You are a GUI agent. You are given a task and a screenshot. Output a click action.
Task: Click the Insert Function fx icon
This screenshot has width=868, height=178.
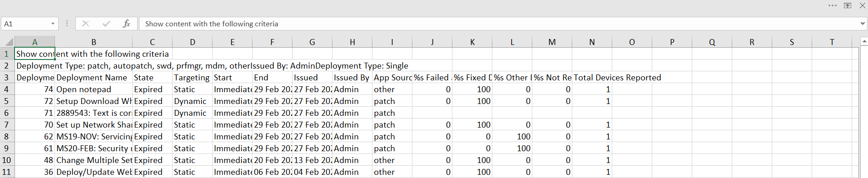(x=126, y=24)
